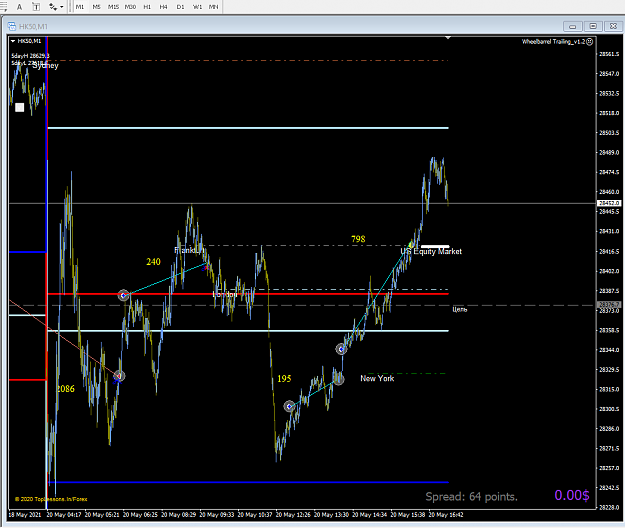
Task: Open the HK50,M1 dropdown arrow inside chart
Action: point(13,41)
